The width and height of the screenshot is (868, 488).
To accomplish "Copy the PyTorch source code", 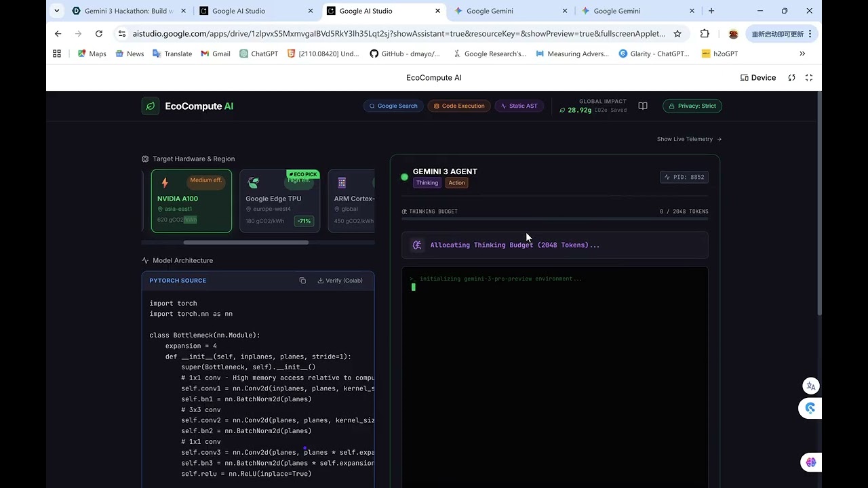I will pos(302,281).
